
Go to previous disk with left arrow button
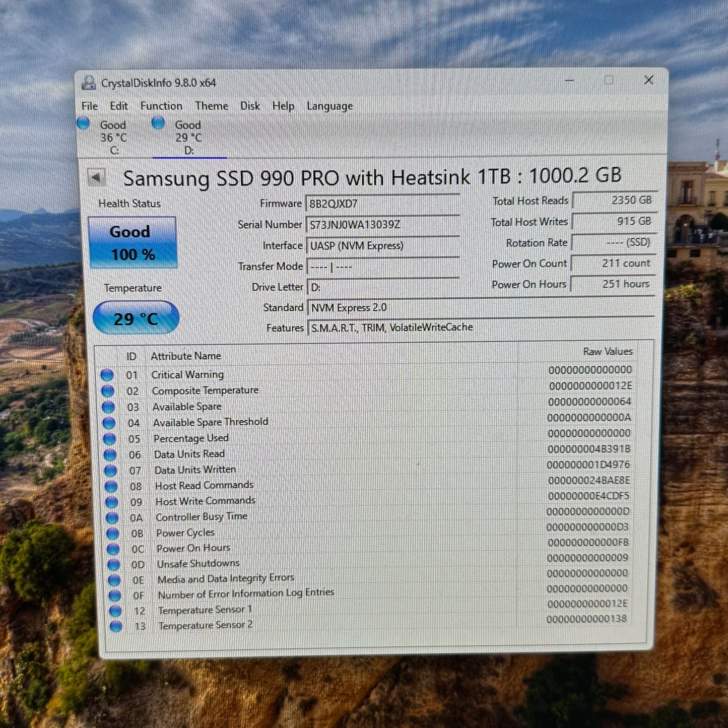96,177
